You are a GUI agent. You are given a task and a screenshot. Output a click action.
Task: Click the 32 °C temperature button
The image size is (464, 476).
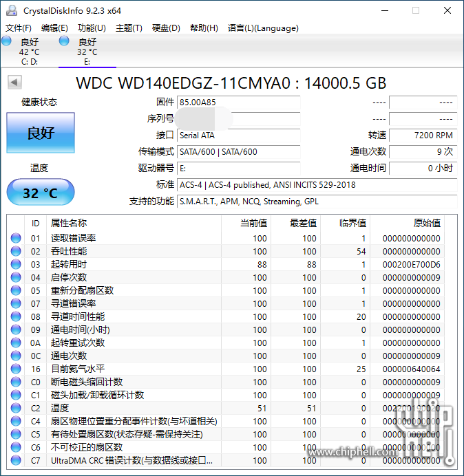(x=41, y=193)
